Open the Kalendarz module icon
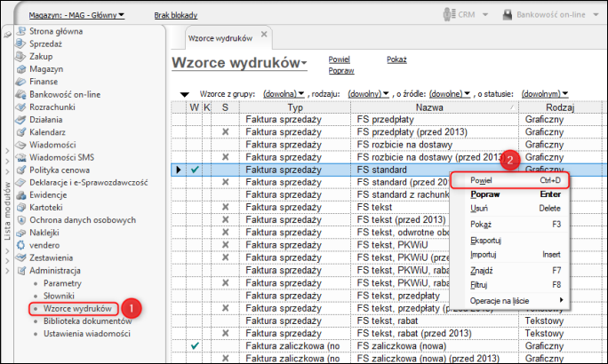The width and height of the screenshot is (608, 364). coord(21,132)
